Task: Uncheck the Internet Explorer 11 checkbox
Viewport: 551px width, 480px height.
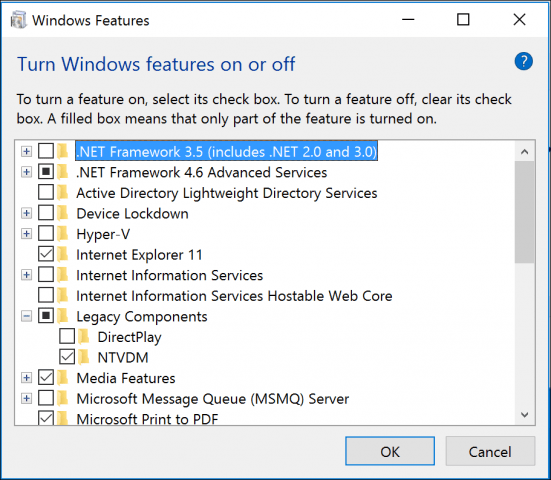Action: pos(46,254)
